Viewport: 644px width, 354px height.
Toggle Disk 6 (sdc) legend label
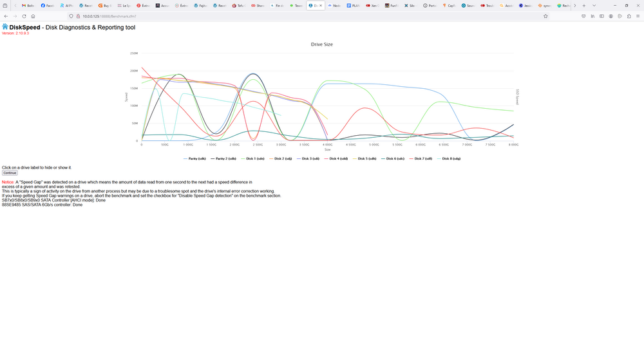coord(392,158)
